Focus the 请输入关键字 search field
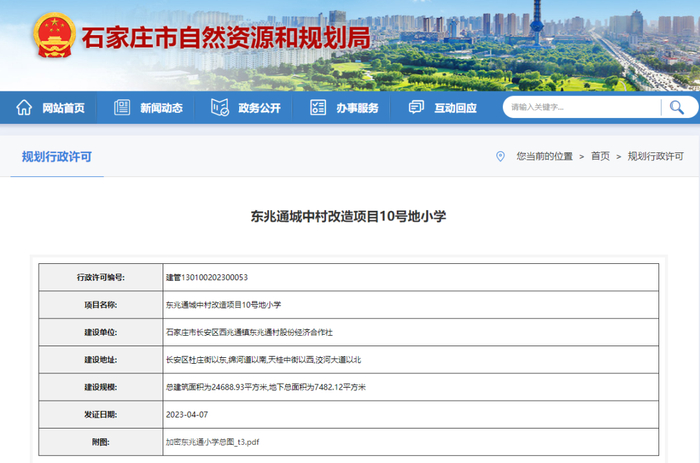 click(583, 107)
